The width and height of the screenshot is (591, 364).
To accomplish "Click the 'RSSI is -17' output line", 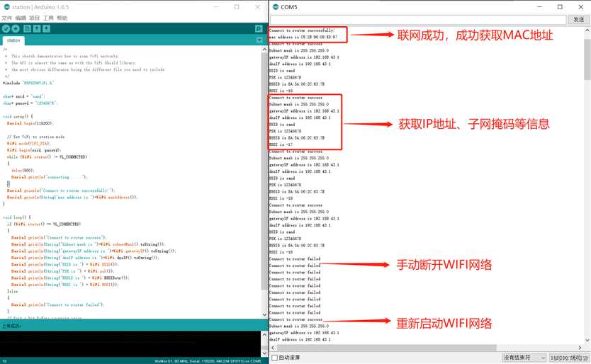I will pos(281,144).
